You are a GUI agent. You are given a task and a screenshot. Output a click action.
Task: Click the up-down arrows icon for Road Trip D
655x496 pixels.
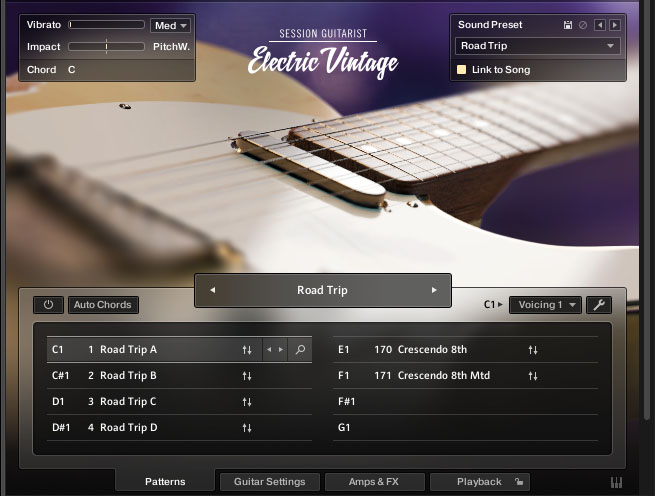click(x=247, y=428)
